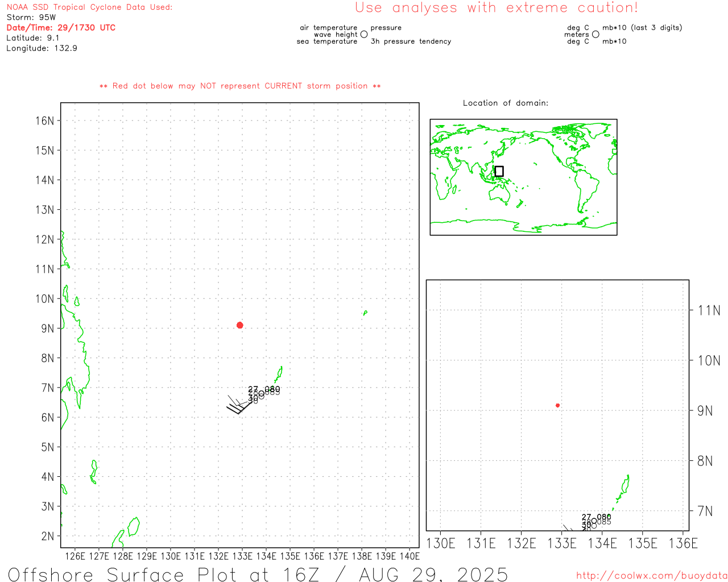Click the black domain box on the world map
This screenshot has width=728, height=582.
[x=499, y=171]
